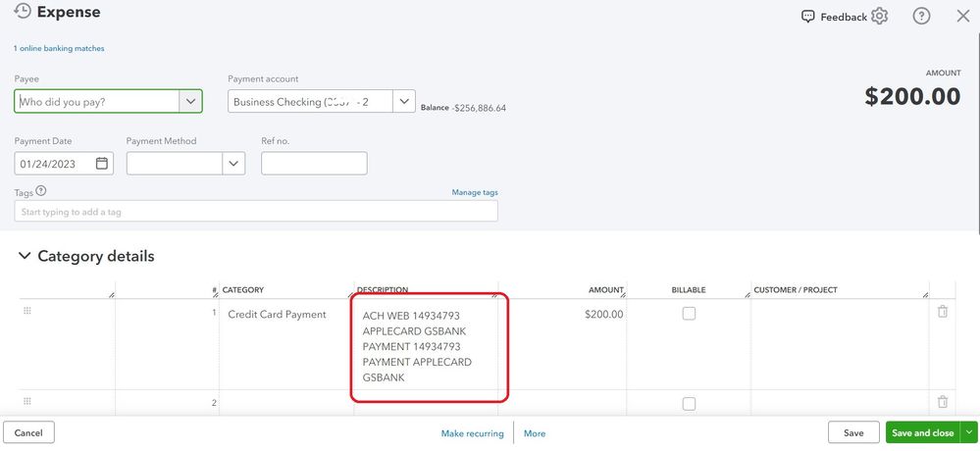Screen dimensions: 980x451
Task: Click the Save button
Action: [x=853, y=432]
